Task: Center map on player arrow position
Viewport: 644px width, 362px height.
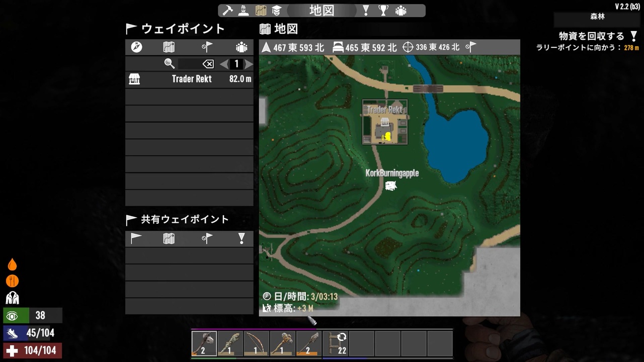Action: 266,47
